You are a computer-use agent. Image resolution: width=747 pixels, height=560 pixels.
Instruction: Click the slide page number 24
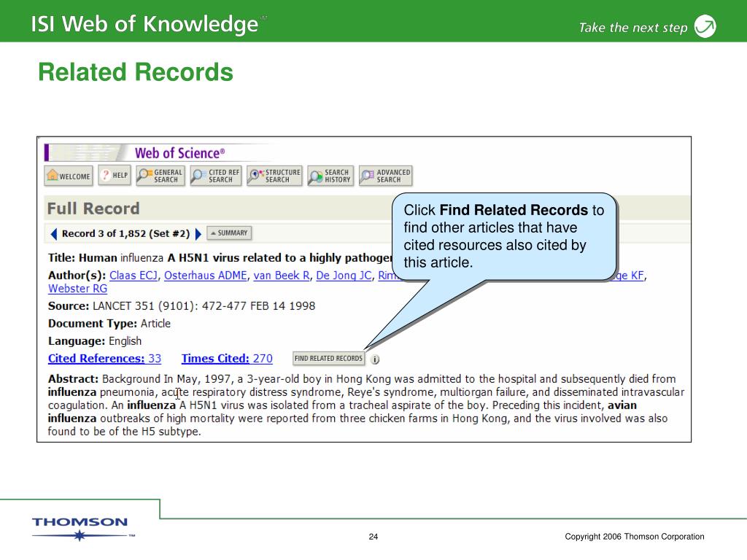tap(373, 537)
